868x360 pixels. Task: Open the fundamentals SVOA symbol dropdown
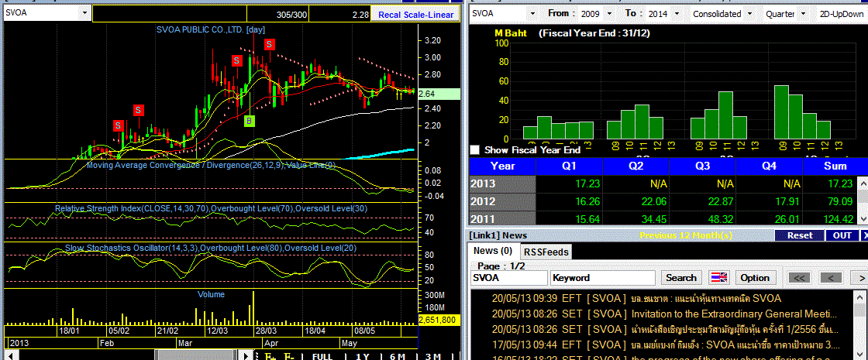pos(532,13)
